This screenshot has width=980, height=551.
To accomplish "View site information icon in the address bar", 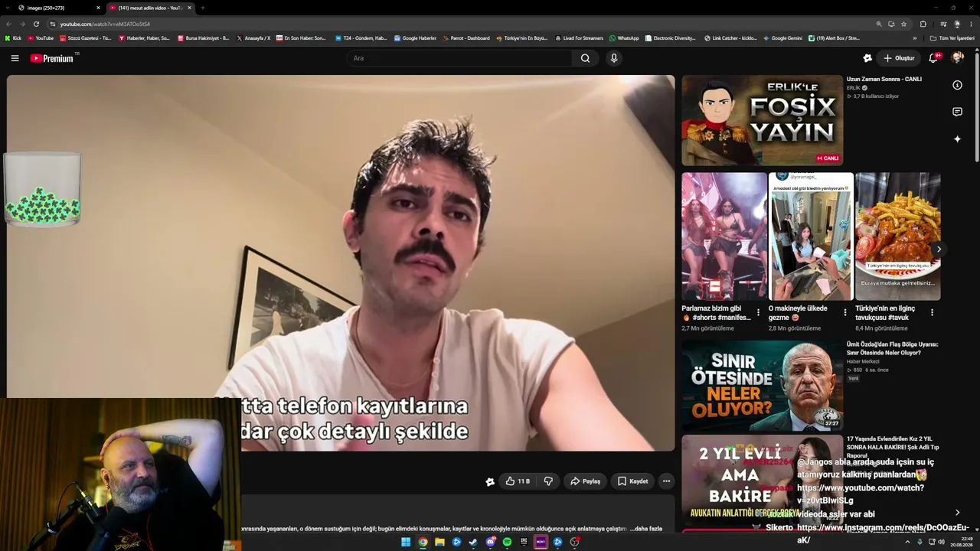I will point(52,24).
